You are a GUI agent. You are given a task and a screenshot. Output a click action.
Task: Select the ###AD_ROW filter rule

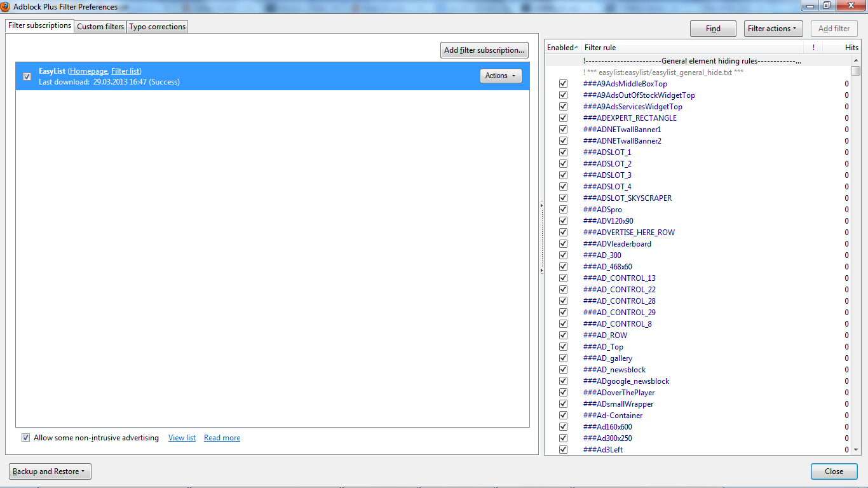click(x=604, y=335)
